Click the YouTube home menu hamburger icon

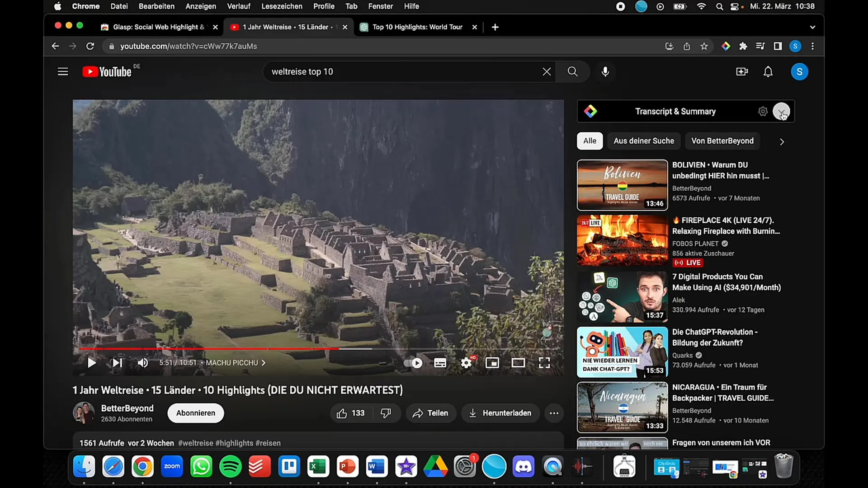tap(62, 71)
